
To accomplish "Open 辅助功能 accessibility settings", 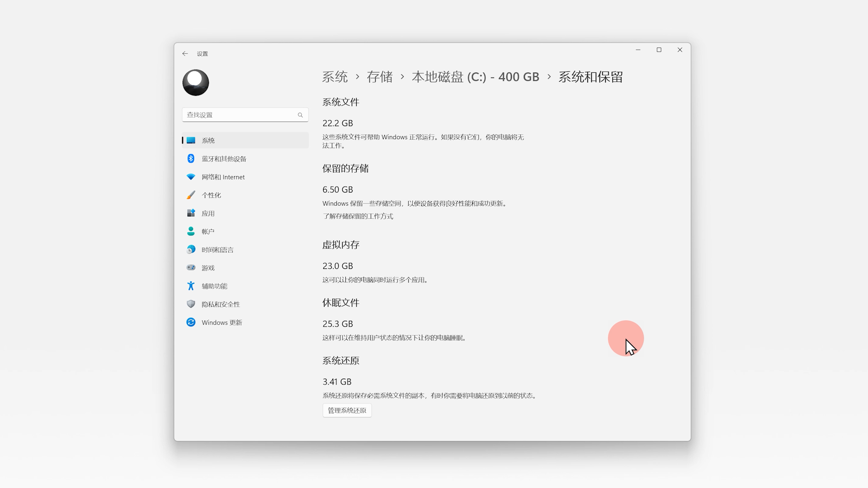I will click(214, 286).
